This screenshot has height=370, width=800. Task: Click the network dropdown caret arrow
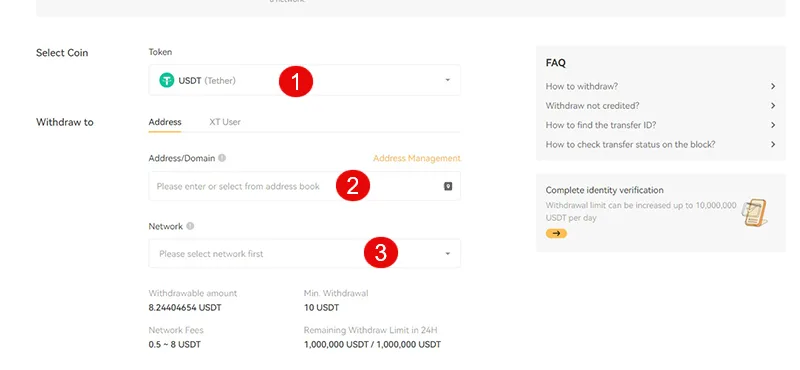tap(447, 254)
